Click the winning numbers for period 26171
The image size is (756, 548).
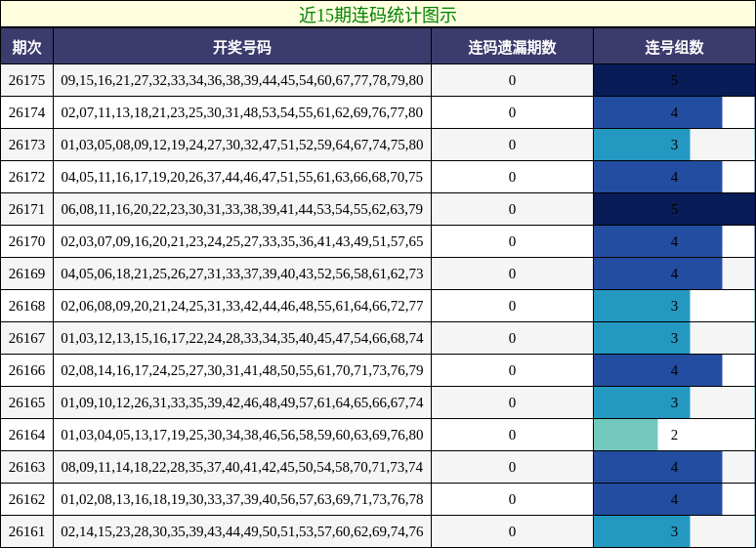pos(242,209)
